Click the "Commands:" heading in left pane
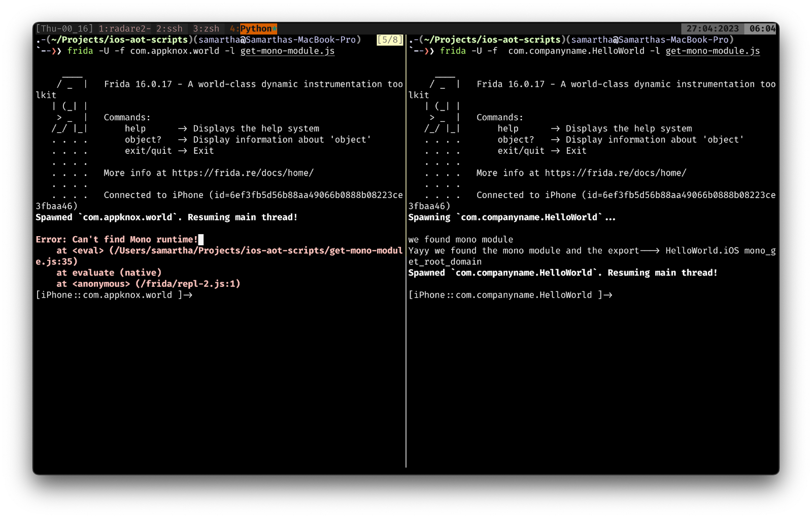This screenshot has width=812, height=518. 127,117
